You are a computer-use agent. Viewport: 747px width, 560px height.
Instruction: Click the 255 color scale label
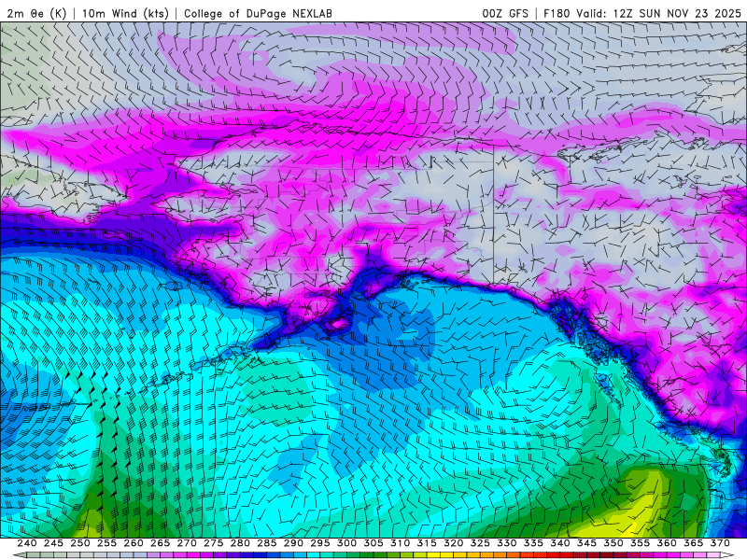(106, 543)
